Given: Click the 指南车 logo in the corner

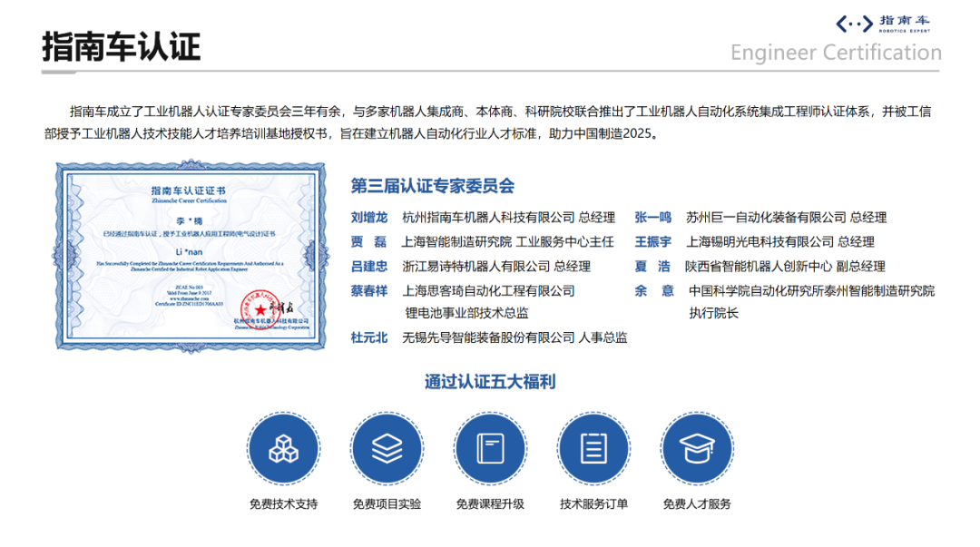Looking at the screenshot, I should click(883, 24).
